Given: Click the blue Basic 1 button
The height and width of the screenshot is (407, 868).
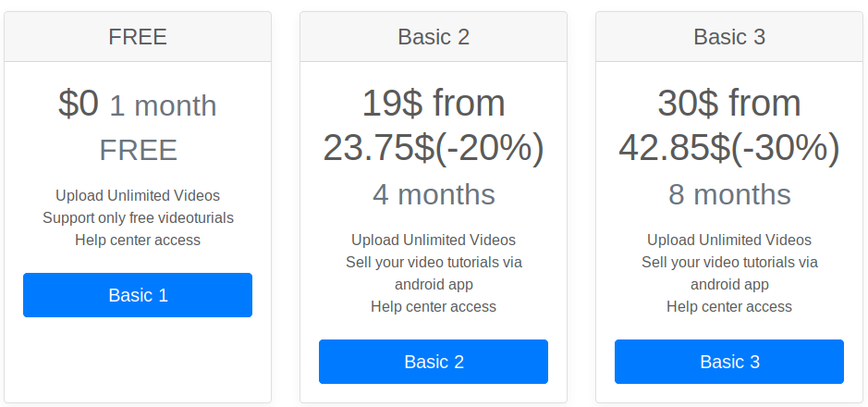Looking at the screenshot, I should [138, 295].
